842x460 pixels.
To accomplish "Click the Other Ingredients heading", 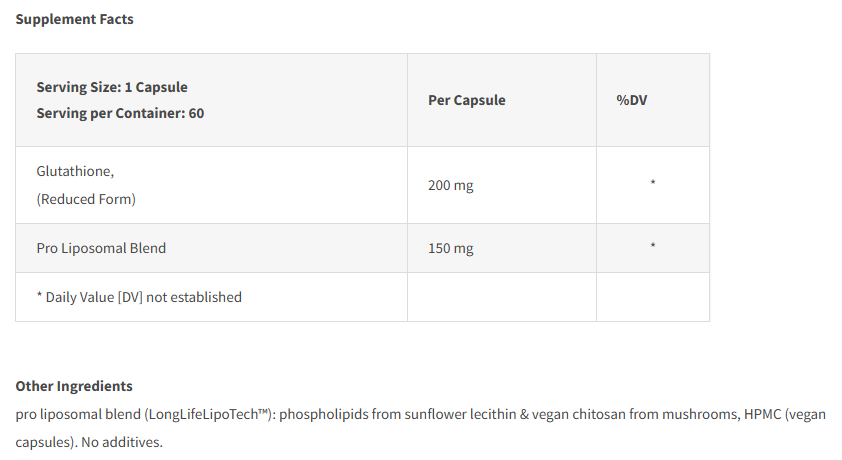I will pos(74,386).
